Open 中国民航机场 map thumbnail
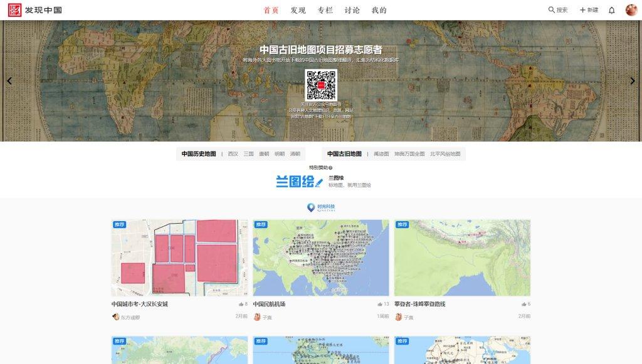The width and height of the screenshot is (642, 364). coord(321,257)
